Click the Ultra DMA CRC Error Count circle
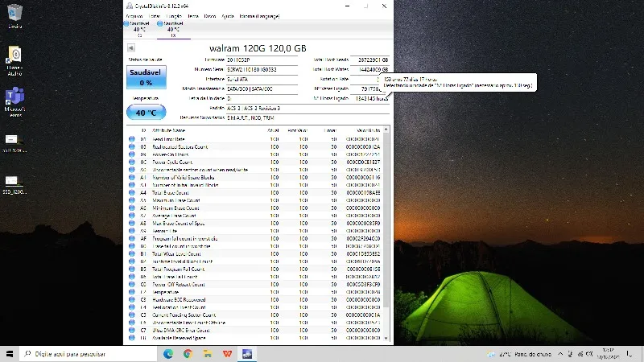Image resolution: width=644 pixels, height=362 pixels. click(132, 330)
